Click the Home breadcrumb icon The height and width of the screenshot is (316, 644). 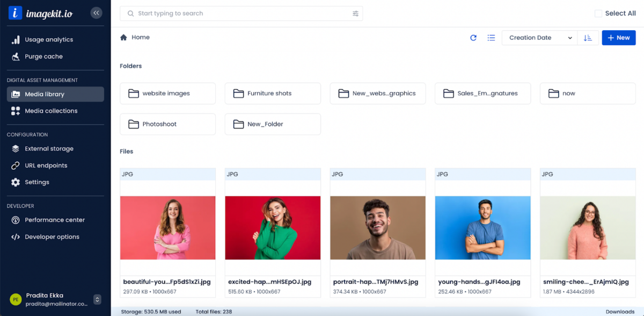pos(123,38)
